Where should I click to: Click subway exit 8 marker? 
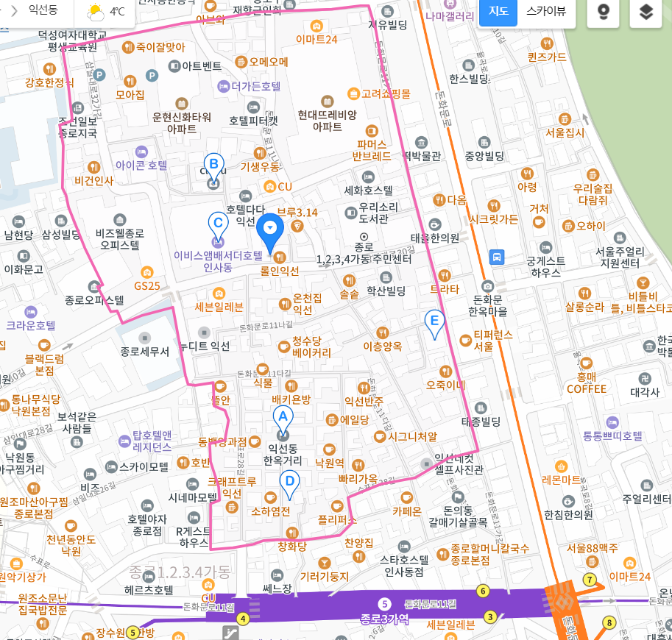pos(609,622)
